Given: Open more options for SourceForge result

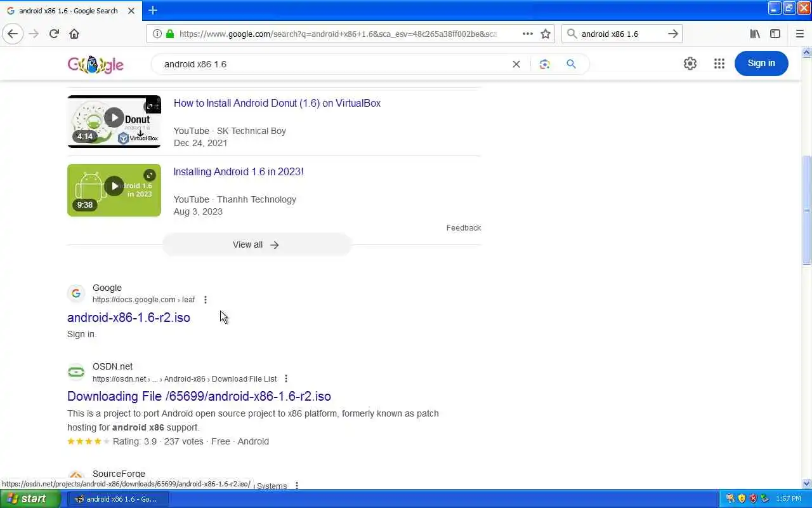Looking at the screenshot, I should pyautogui.click(x=296, y=485).
